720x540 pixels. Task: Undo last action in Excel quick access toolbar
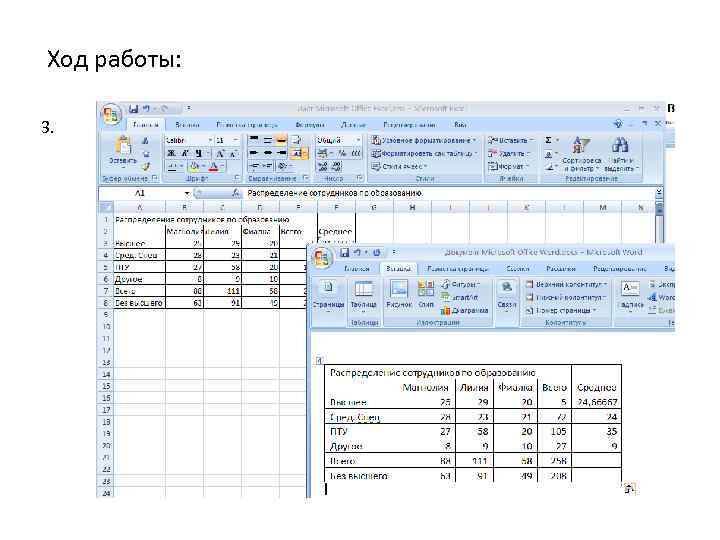tap(146, 108)
